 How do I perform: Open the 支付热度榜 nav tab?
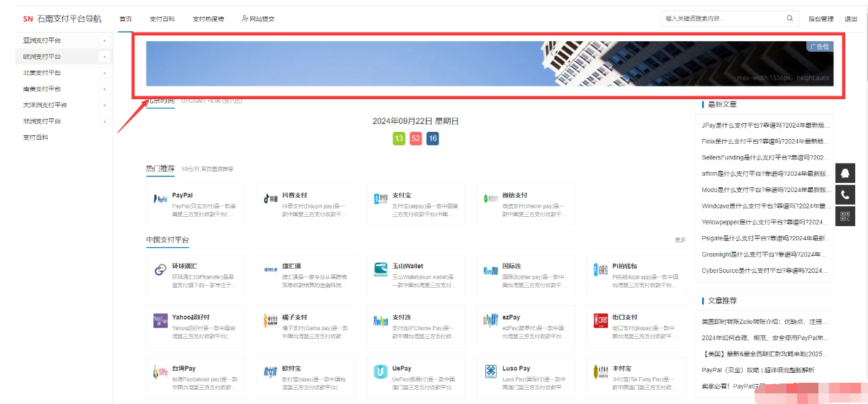pos(208,19)
